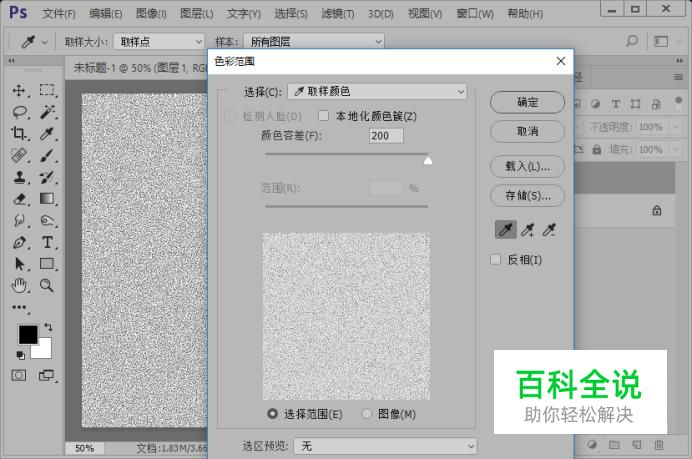Click the 颜色容差 slider handle
The image size is (692, 459).
tap(428, 160)
